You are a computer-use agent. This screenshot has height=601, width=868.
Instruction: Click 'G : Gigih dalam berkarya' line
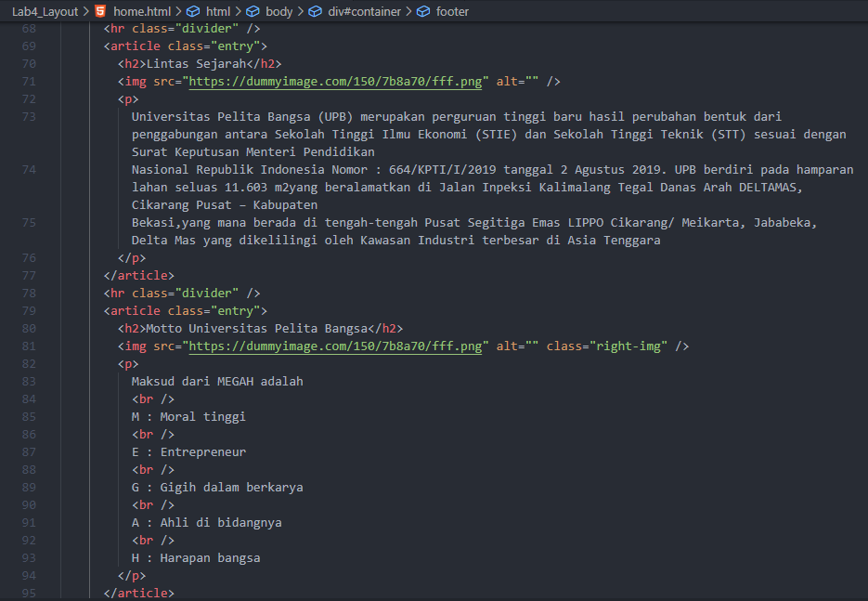point(217,488)
